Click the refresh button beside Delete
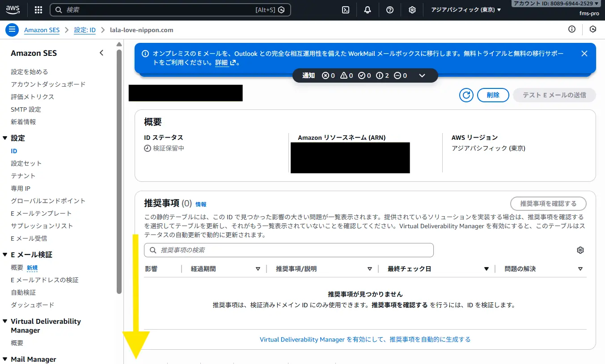Image resolution: width=605 pixels, height=364 pixels. click(x=466, y=95)
